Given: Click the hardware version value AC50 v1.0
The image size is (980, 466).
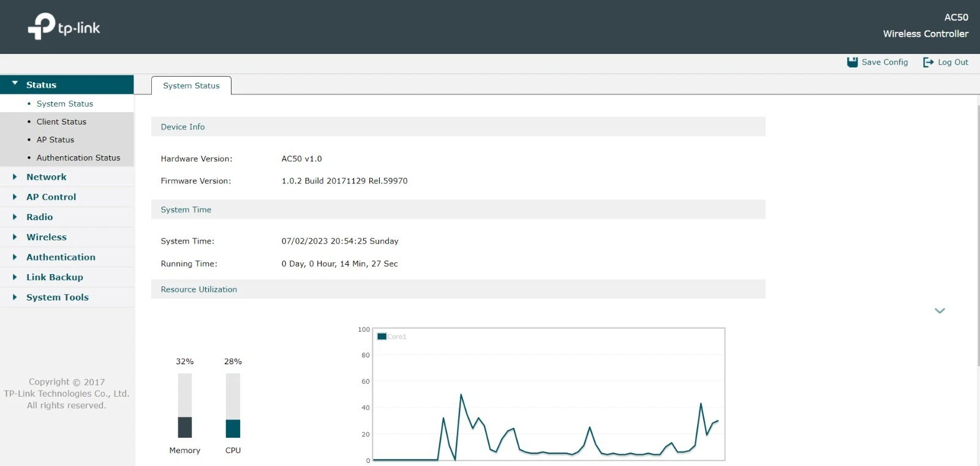Looking at the screenshot, I should tap(301, 159).
